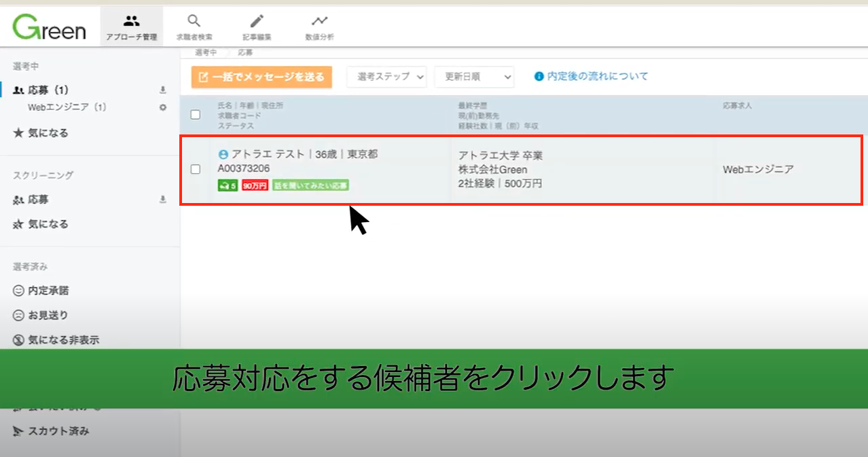The height and width of the screenshot is (457, 868).
Task: Check the checkbox for アトラエ テスト
Action: (x=196, y=169)
